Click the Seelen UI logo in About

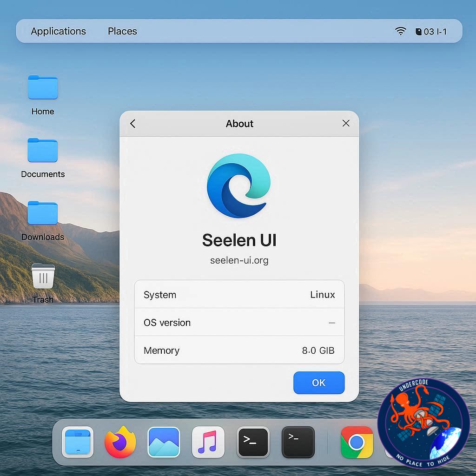pos(239,186)
